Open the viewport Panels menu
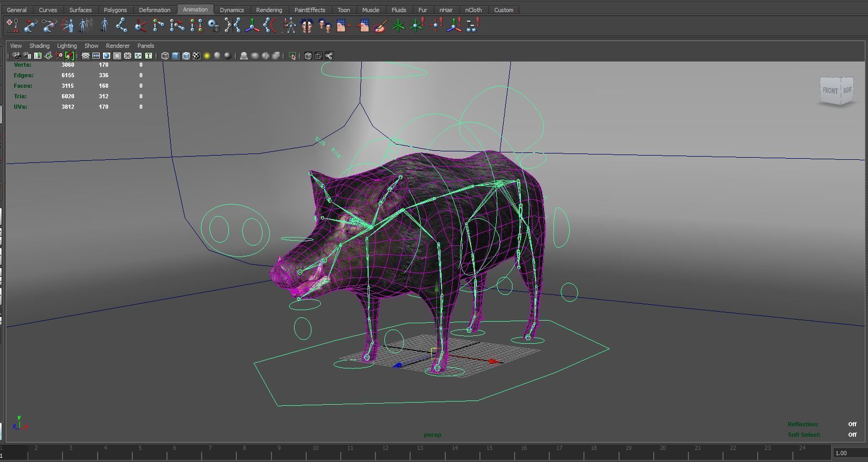The image size is (868, 462). coord(145,46)
